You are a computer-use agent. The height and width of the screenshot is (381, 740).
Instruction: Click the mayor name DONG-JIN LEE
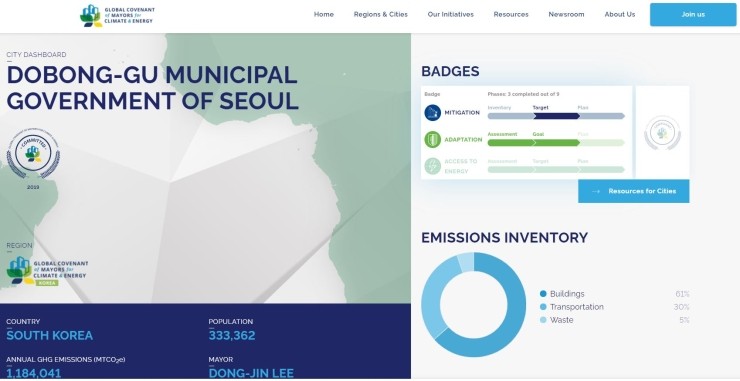click(x=251, y=373)
